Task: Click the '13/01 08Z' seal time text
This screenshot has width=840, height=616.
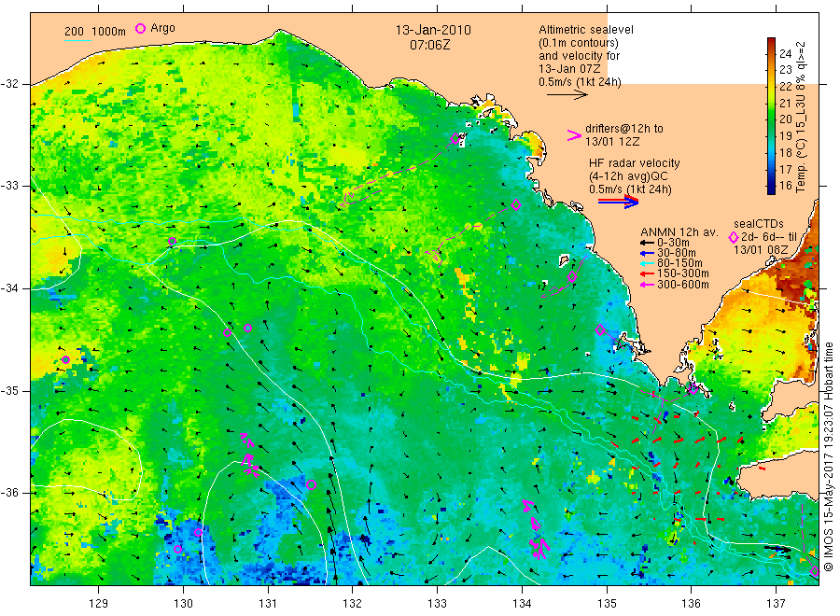Action: [761, 250]
